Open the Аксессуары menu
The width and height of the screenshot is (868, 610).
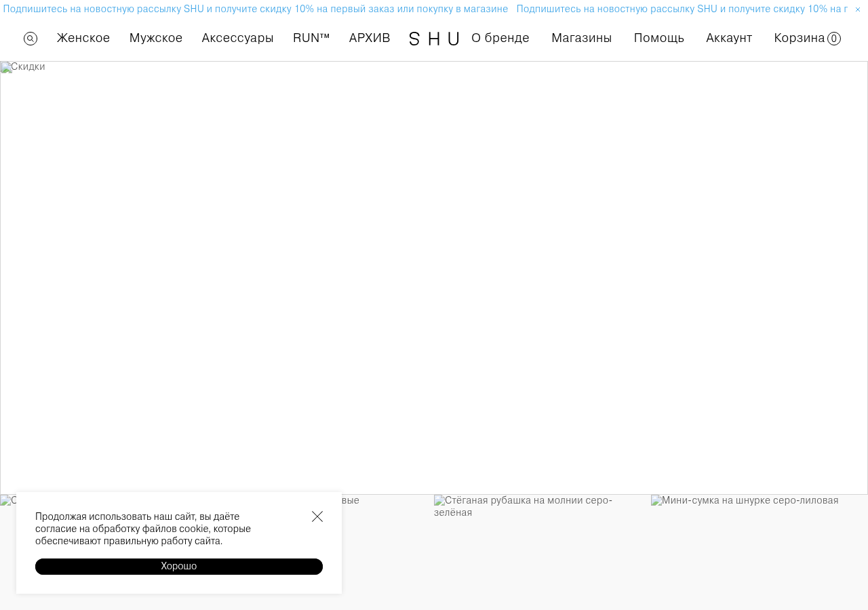click(x=237, y=38)
